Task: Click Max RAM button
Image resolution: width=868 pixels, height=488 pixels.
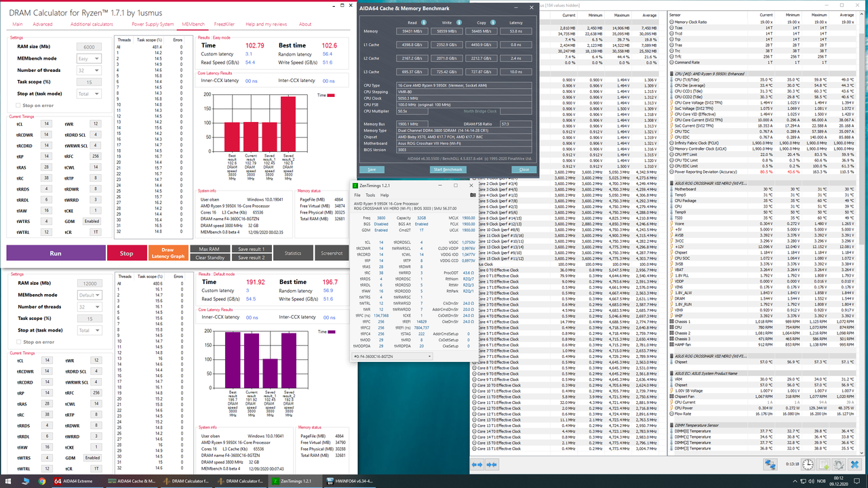Action: (x=210, y=249)
